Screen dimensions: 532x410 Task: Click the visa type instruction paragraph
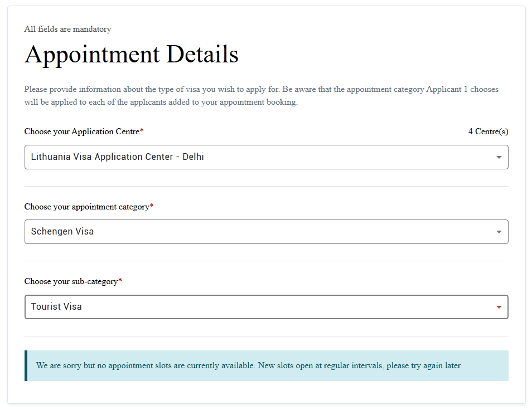pyautogui.click(x=261, y=96)
